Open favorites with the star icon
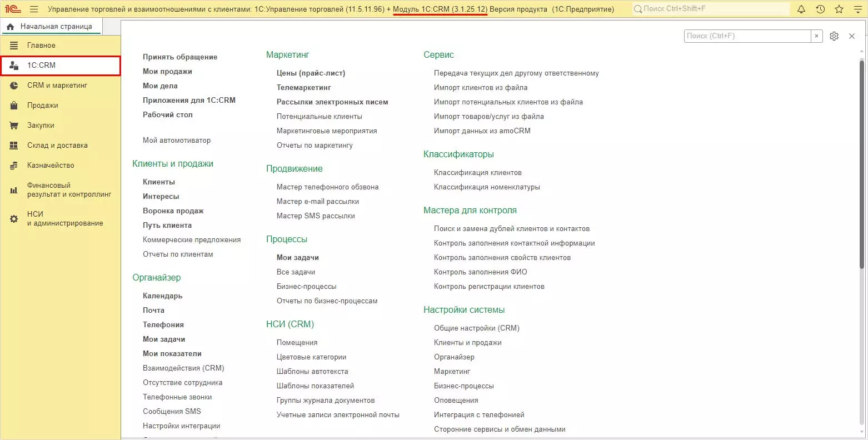Image resolution: width=868 pixels, height=440 pixels. [839, 9]
